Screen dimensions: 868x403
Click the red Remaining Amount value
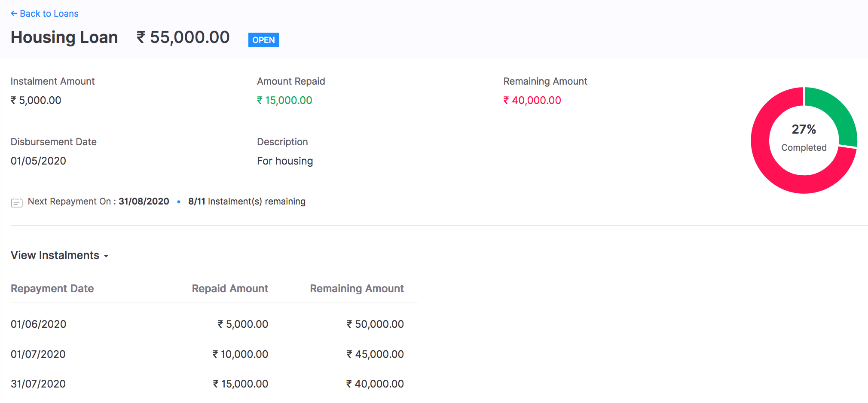pyautogui.click(x=532, y=100)
